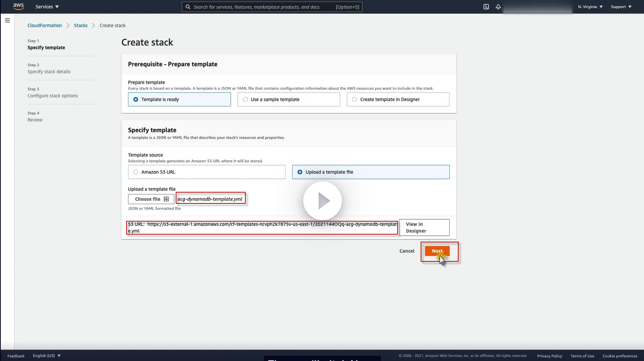The height and width of the screenshot is (361, 644).
Task: Open the notifications bell icon
Action: (x=498, y=7)
